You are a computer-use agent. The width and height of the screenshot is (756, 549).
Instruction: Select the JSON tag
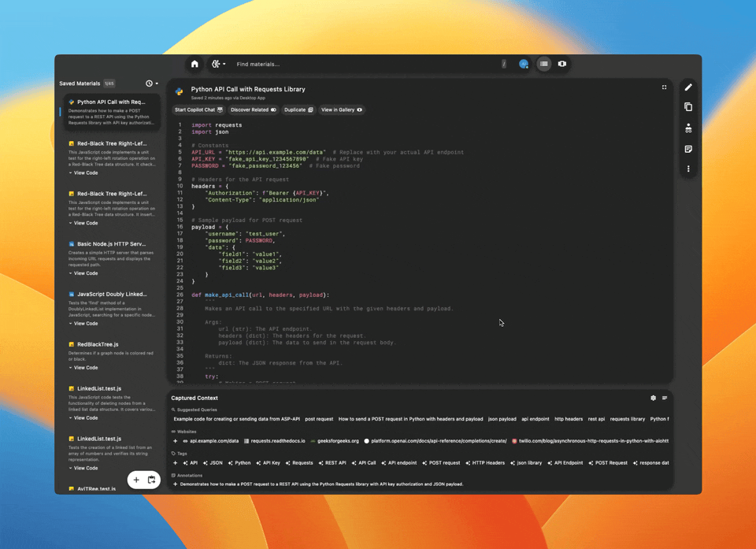[x=213, y=463]
